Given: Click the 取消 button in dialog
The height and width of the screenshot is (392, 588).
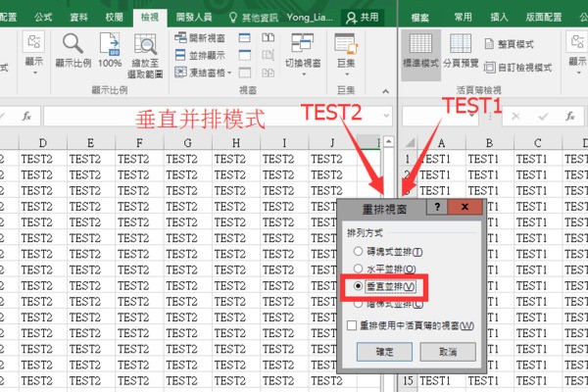Looking at the screenshot, I should pyautogui.click(x=447, y=351).
